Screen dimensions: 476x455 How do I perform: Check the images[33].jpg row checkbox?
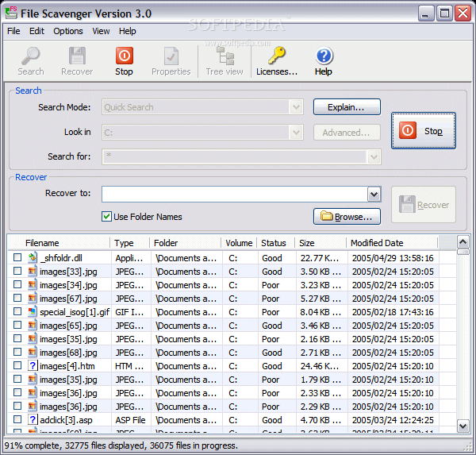click(x=17, y=271)
